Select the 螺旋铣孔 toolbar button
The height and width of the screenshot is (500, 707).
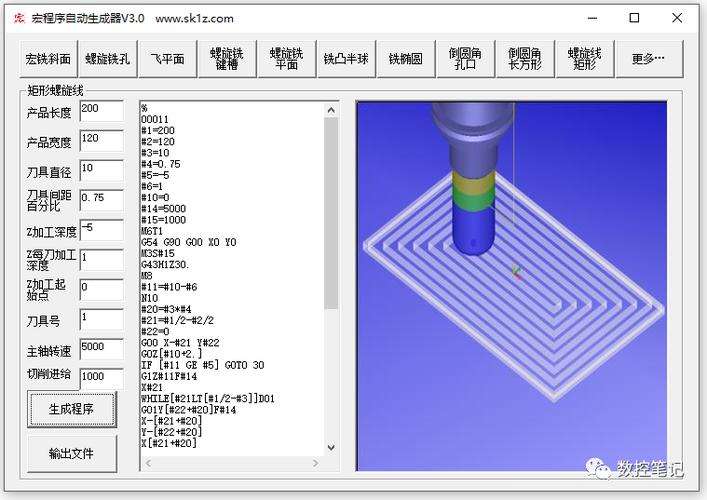coord(108,59)
